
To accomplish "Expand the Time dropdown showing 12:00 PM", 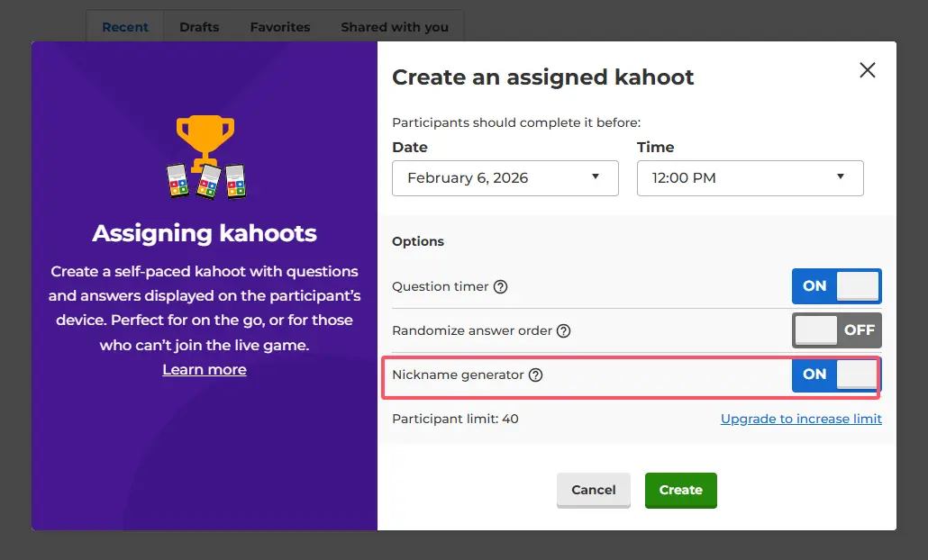I will pyautogui.click(x=750, y=178).
